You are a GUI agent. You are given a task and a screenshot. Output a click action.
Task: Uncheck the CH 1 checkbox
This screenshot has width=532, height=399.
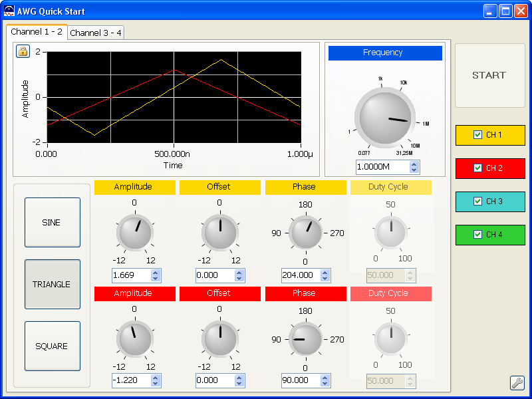[477, 135]
